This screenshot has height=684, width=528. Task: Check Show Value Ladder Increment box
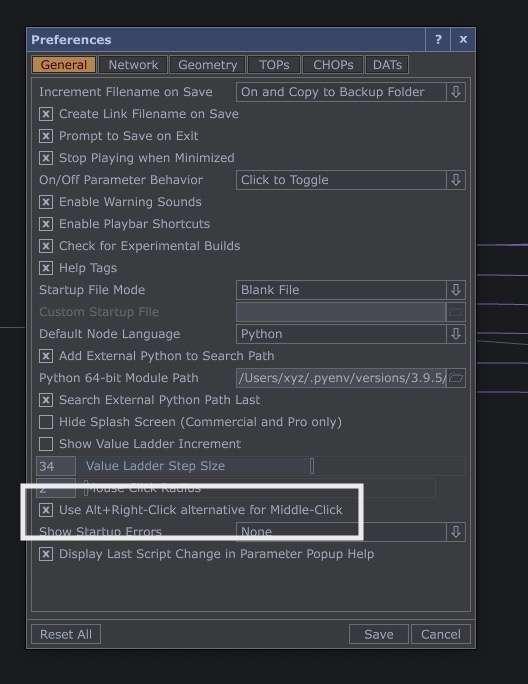coord(46,444)
